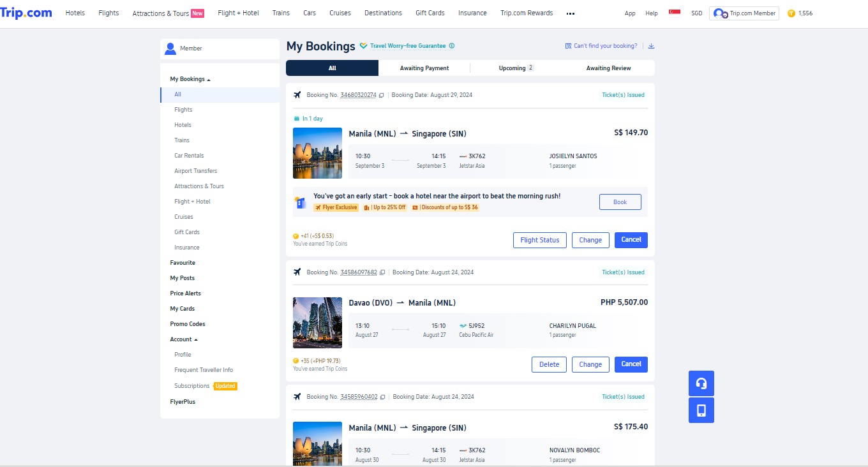Open Hotels in the top navigation
Screen dimensions: 868x467
coord(75,13)
